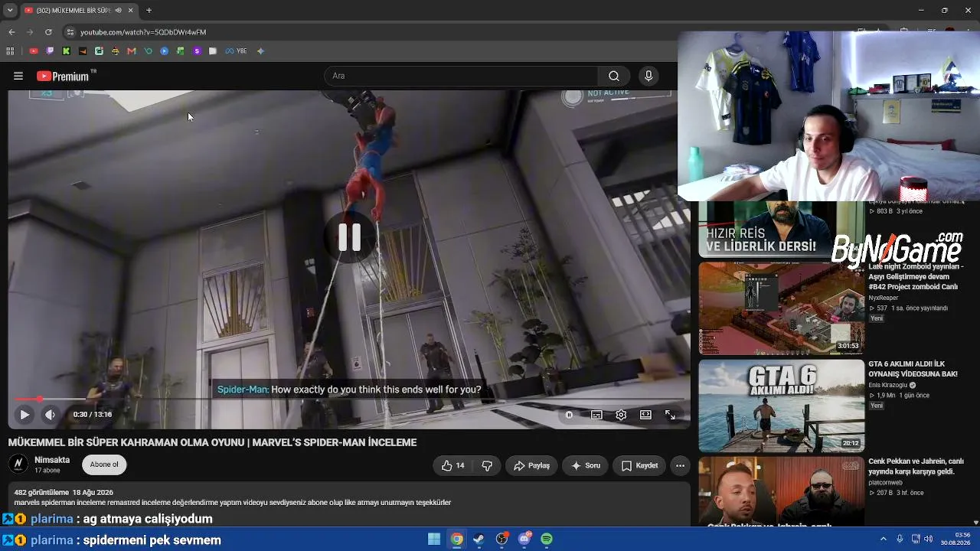
Task: Switch to theater mode view
Action: [645, 415]
